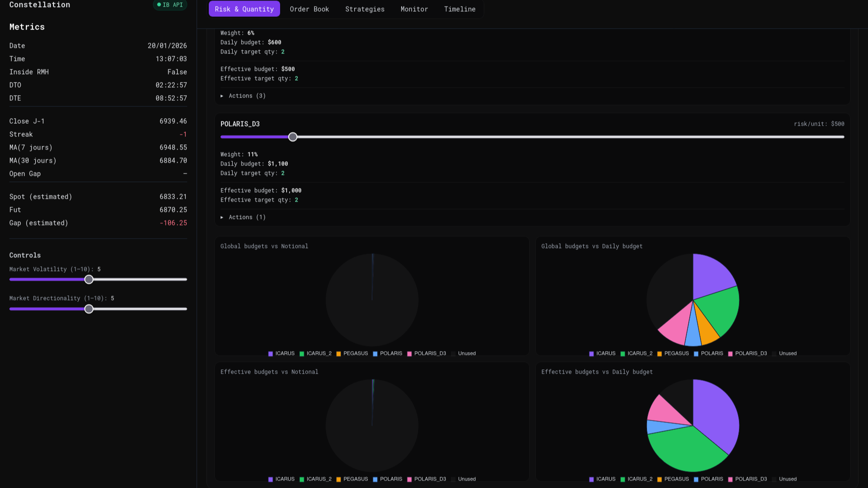Click the Risk & Quantity tab
868x488 pixels.
pos(244,9)
